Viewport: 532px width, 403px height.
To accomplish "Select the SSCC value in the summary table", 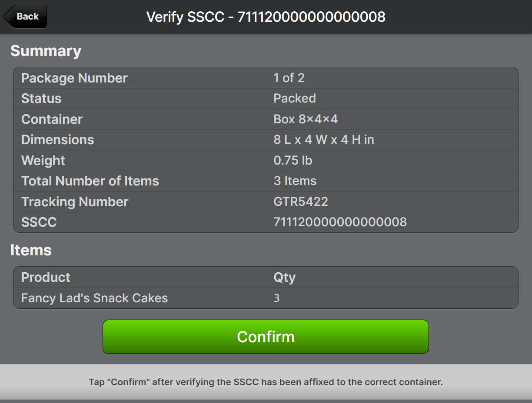I will pos(340,222).
